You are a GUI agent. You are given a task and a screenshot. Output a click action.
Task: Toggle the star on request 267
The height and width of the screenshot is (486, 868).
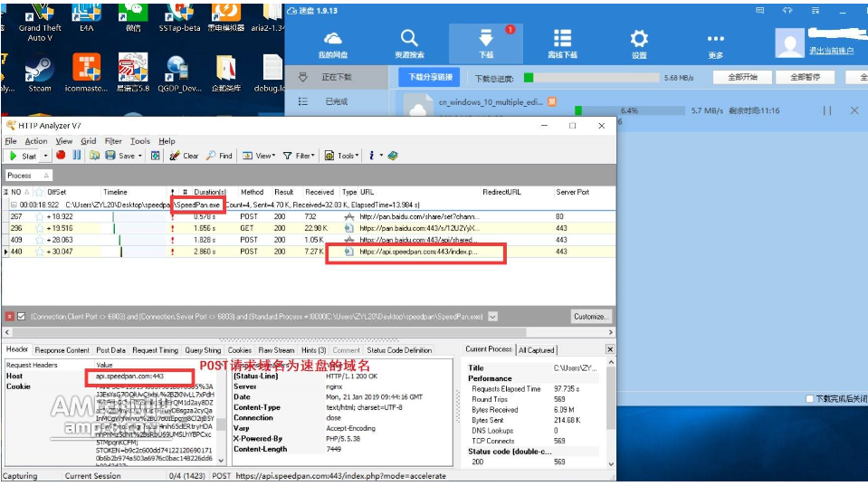click(39, 216)
